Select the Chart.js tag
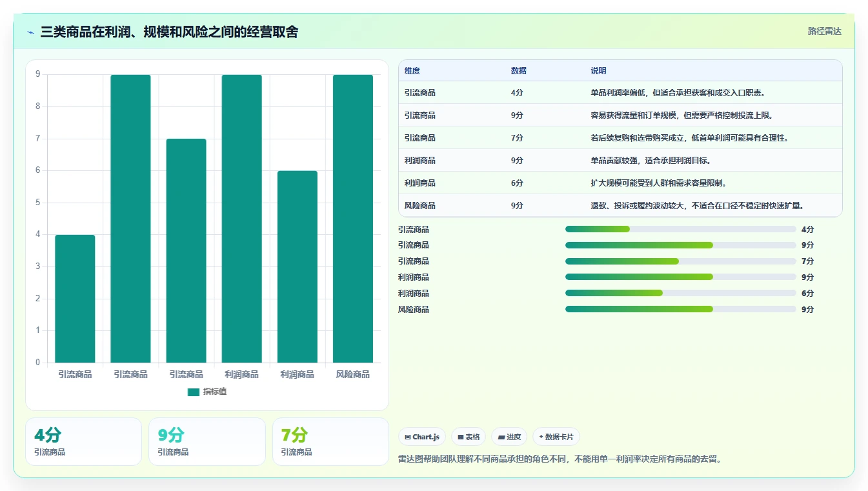Screen dimensions: 868x491 [x=422, y=437]
